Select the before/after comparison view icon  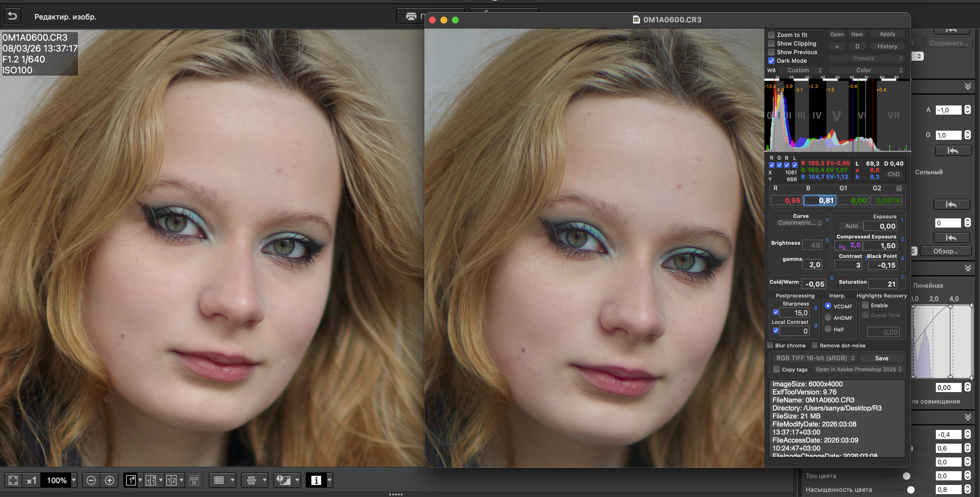151,480
